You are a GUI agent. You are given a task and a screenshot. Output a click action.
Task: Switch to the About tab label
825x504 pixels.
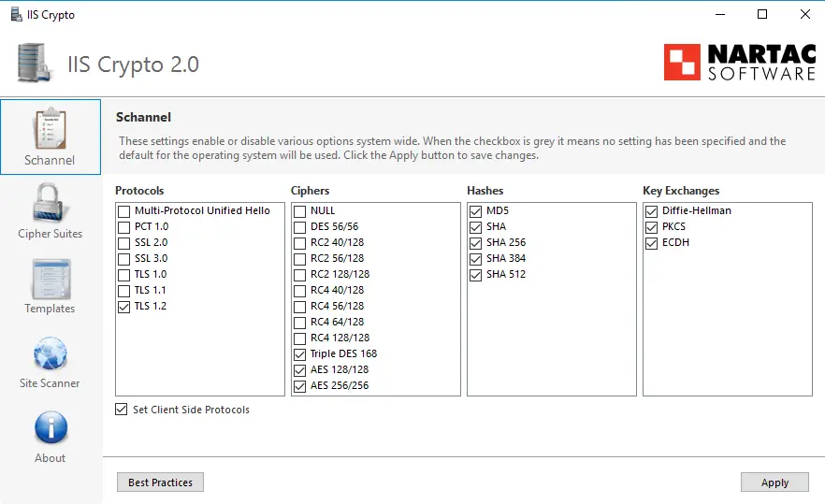[x=50, y=457]
